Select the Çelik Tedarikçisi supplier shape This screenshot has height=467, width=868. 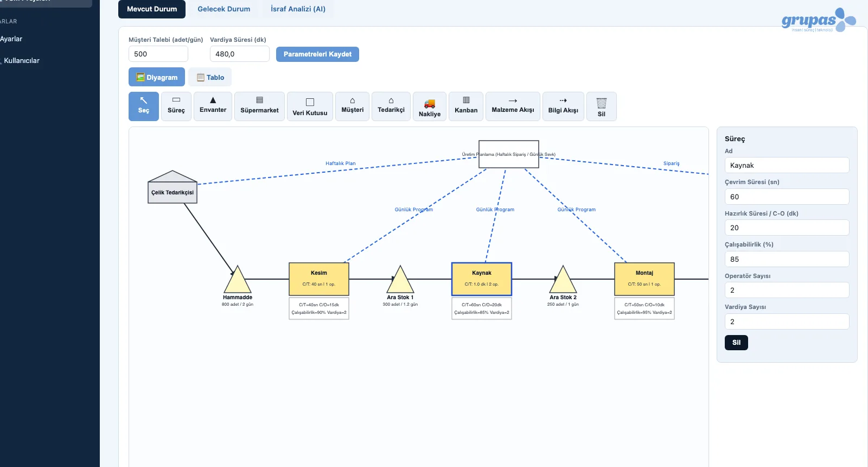click(x=173, y=187)
